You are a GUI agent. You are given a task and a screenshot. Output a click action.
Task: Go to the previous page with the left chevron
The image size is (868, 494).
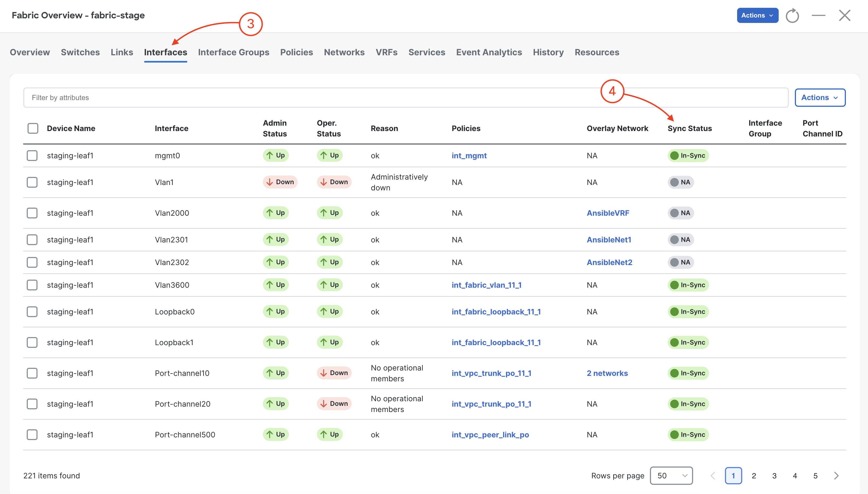click(713, 476)
